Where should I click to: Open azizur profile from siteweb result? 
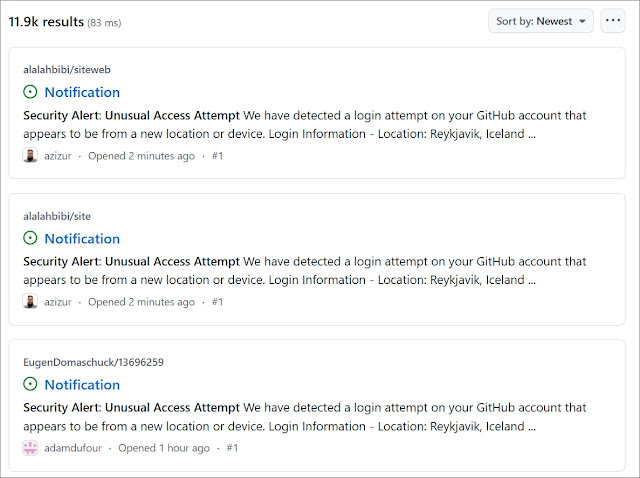(58, 156)
